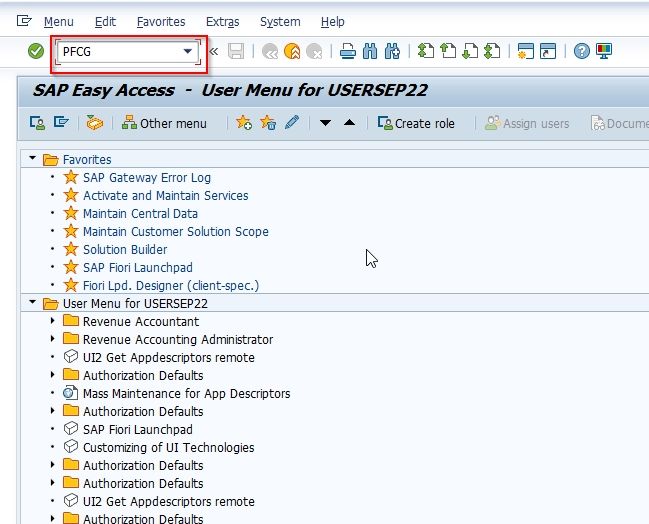The width and height of the screenshot is (649, 524).
Task: Open the Favorites menu in menu bar
Action: coord(161,22)
